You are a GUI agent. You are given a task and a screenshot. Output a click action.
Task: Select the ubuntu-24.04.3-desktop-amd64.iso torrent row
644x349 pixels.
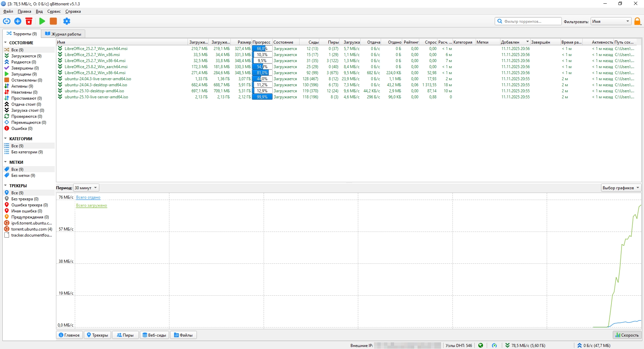pyautogui.click(x=349, y=85)
